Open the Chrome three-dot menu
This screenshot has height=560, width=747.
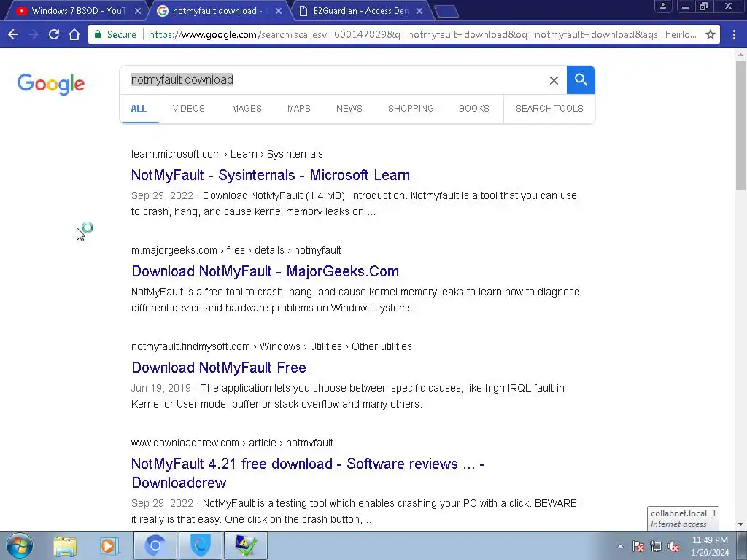pyautogui.click(x=734, y=34)
